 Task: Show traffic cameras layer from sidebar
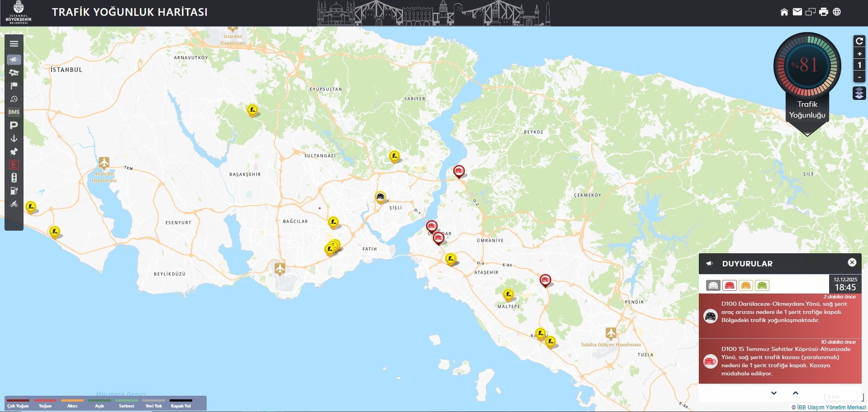tap(14, 73)
